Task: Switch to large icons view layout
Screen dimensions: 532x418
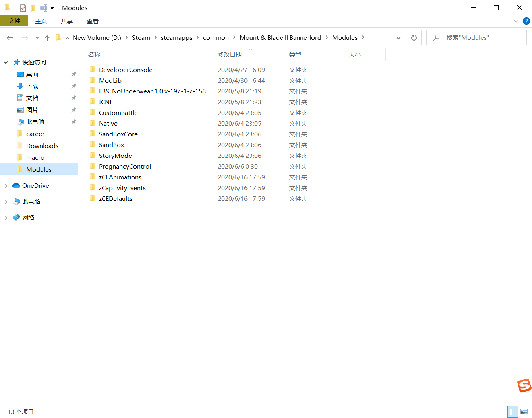Action: pos(524,412)
